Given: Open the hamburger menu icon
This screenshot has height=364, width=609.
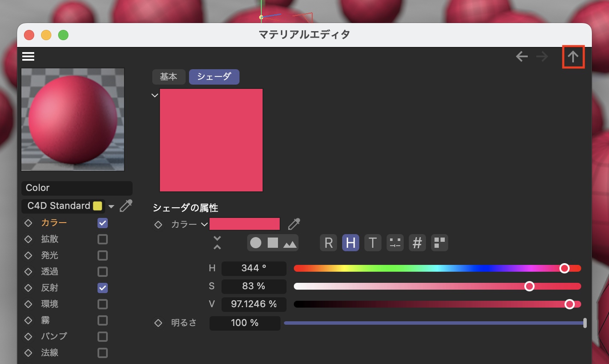Looking at the screenshot, I should pyautogui.click(x=28, y=56).
